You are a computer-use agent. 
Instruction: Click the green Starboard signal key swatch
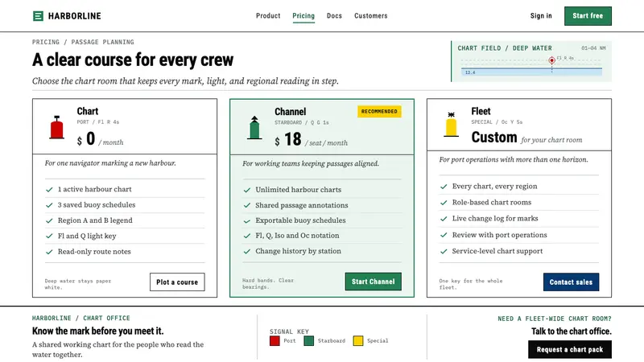click(309, 340)
